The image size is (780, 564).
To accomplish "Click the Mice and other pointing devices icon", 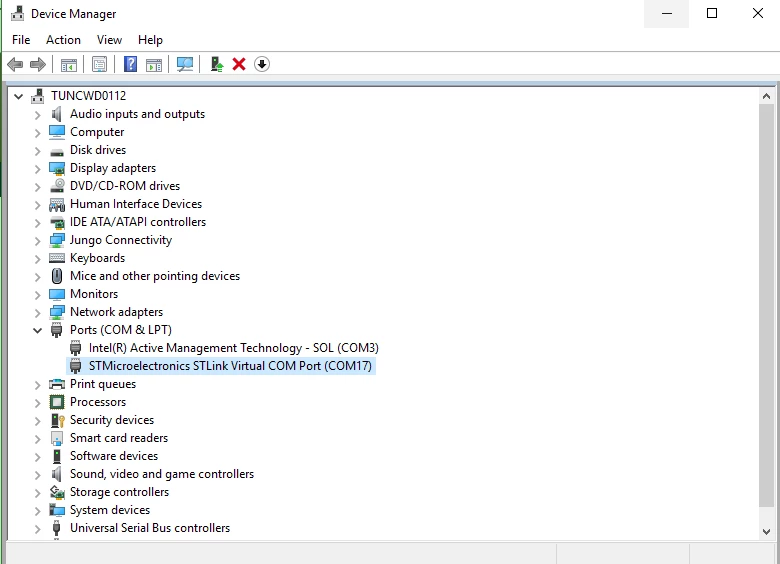I will (x=57, y=276).
